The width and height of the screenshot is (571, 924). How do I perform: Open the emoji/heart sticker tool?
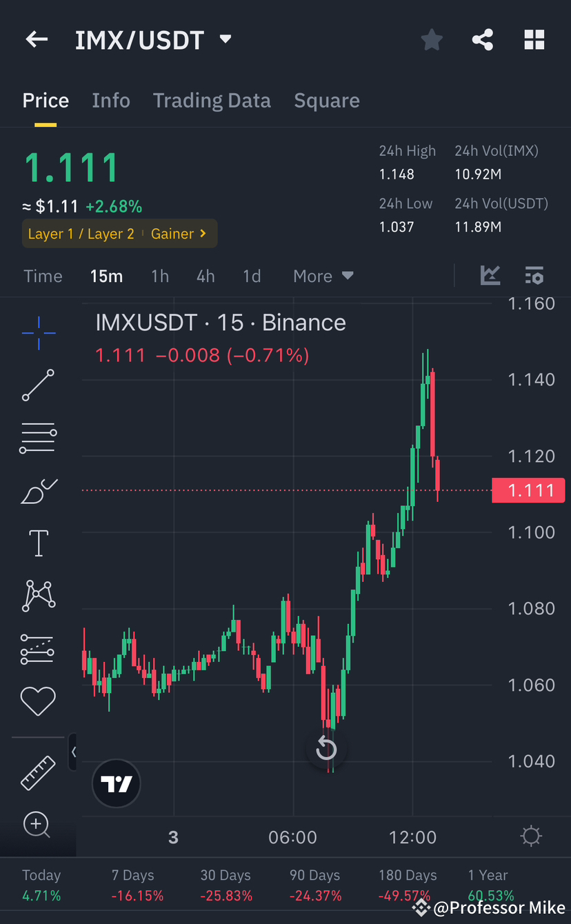pos(38,701)
